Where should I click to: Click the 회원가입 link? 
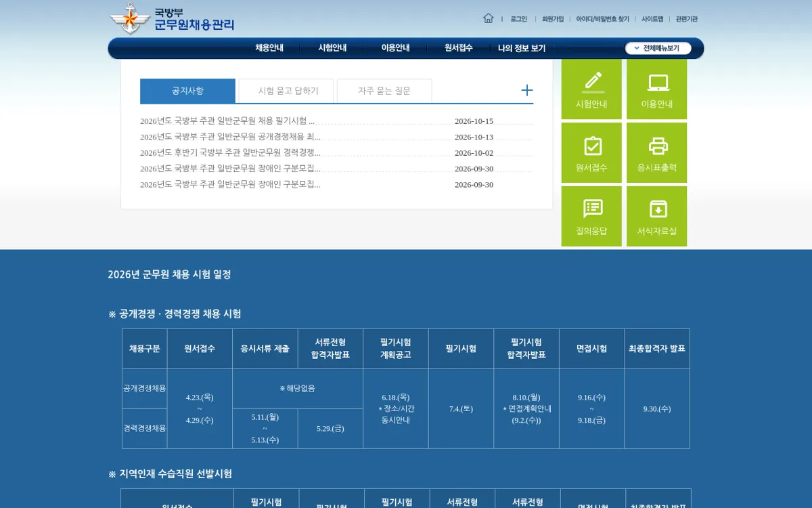coord(553,19)
